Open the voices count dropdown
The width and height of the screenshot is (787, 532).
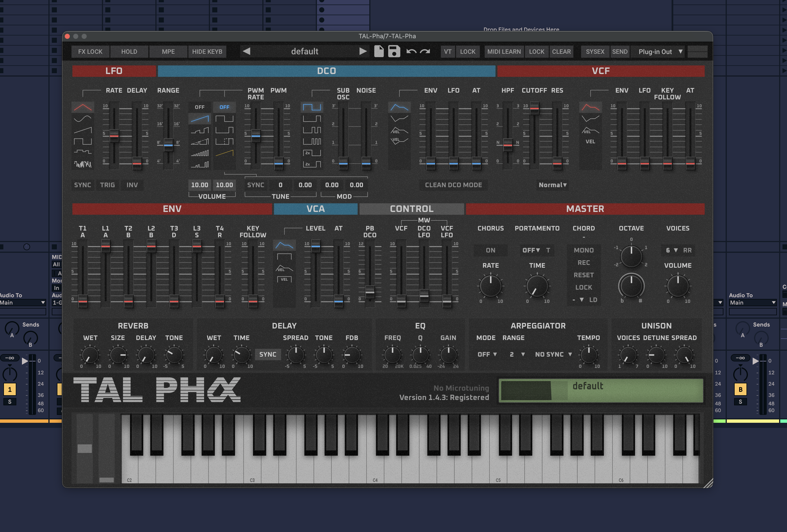672,250
